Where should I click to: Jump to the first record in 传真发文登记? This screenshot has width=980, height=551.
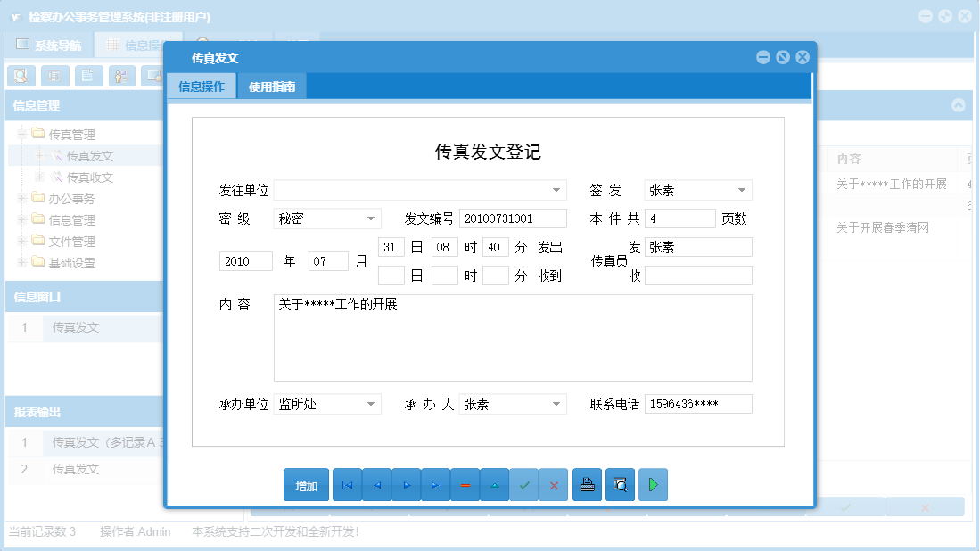click(347, 484)
